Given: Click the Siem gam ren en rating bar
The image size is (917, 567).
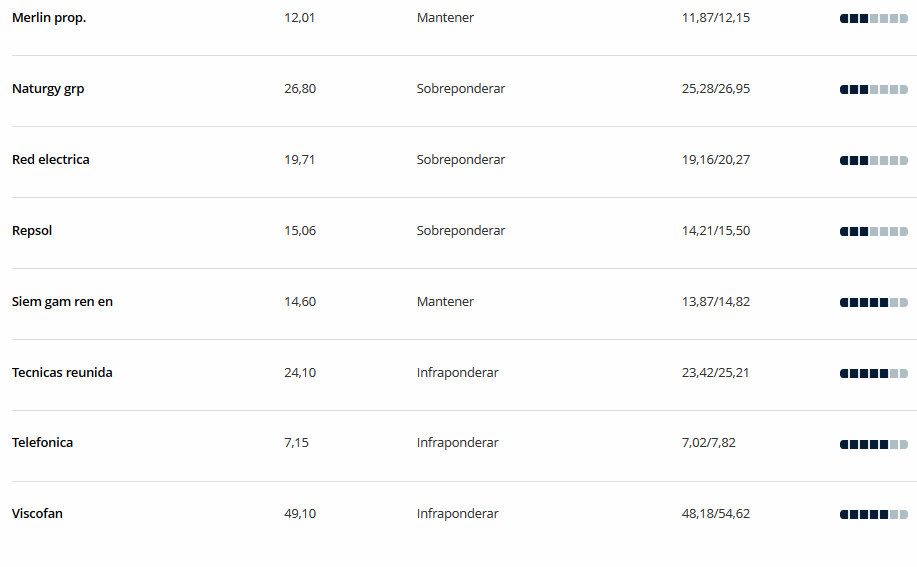Looking at the screenshot, I should [x=874, y=302].
